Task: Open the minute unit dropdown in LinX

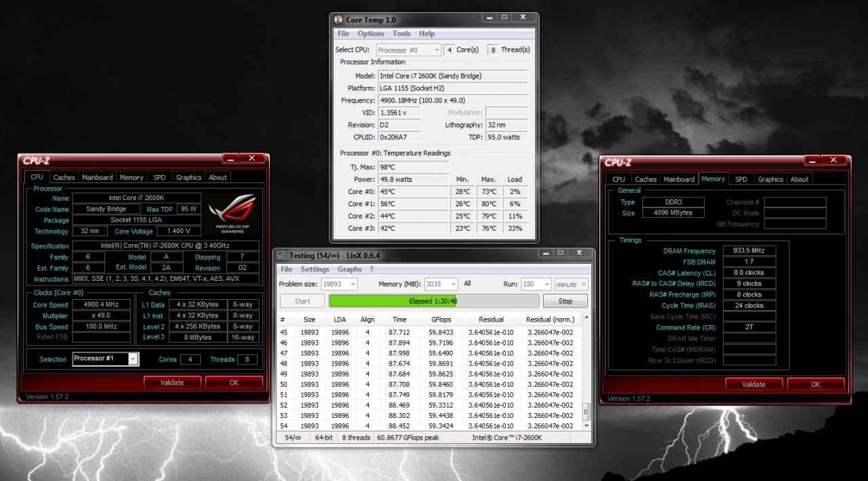Action: click(571, 284)
